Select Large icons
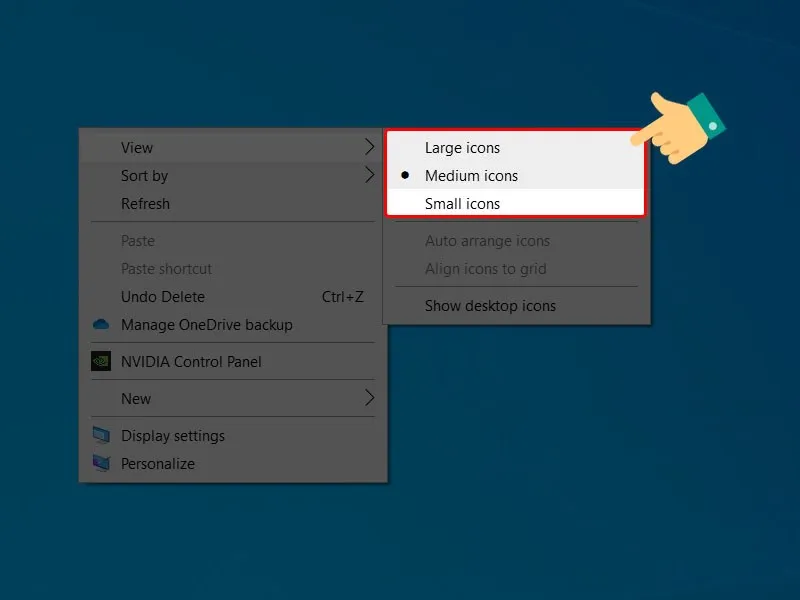The image size is (800, 600). (462, 147)
